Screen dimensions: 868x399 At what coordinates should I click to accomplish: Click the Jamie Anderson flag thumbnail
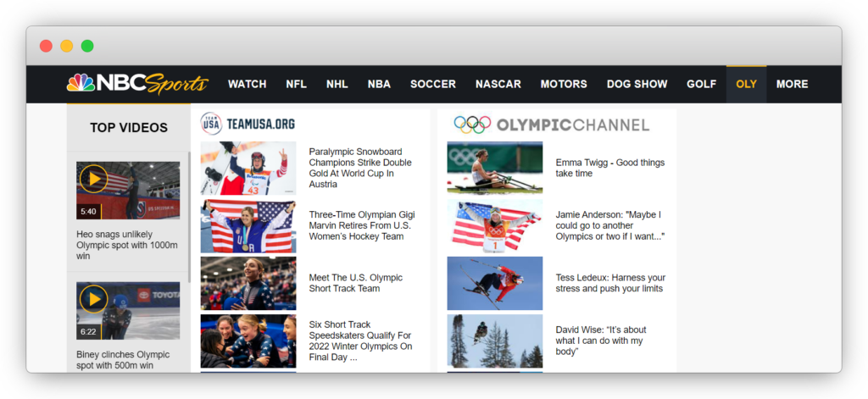tap(495, 226)
